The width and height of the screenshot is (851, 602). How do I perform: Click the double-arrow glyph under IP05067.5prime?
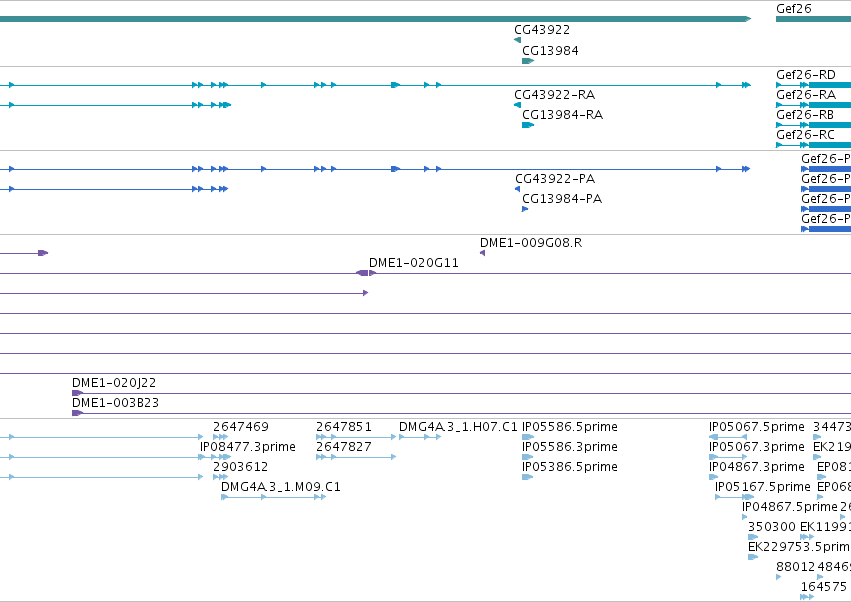click(x=728, y=437)
